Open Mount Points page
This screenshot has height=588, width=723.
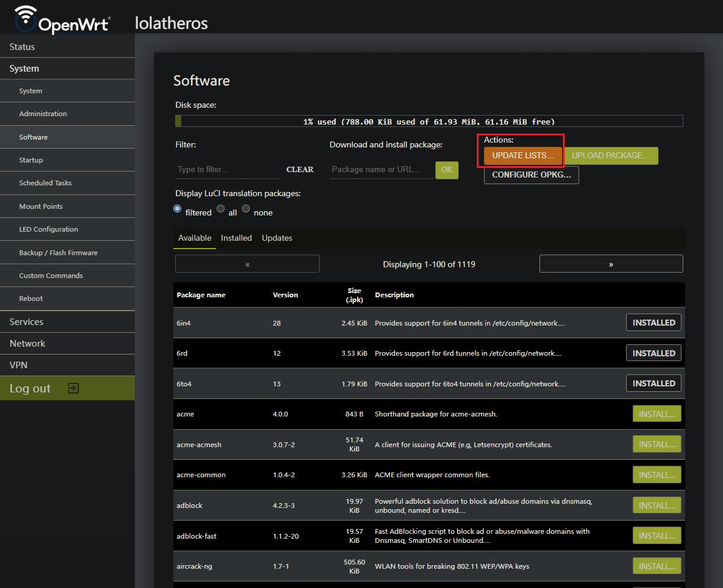(67, 206)
